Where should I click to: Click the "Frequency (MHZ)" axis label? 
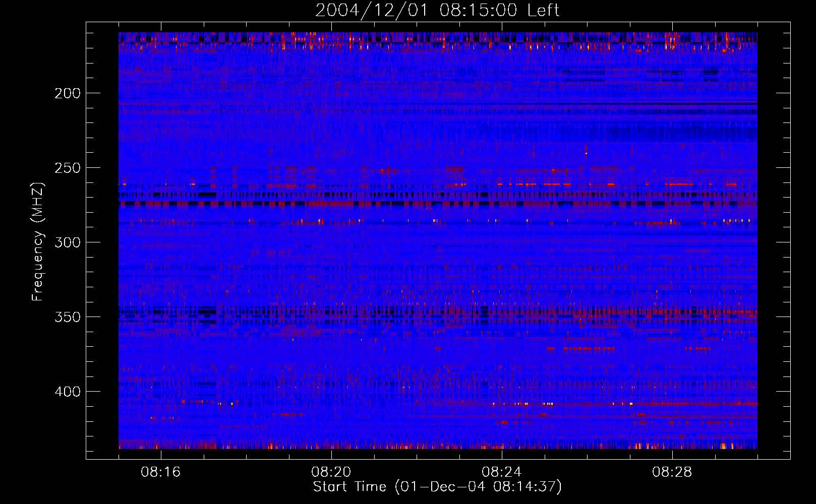pyautogui.click(x=38, y=241)
